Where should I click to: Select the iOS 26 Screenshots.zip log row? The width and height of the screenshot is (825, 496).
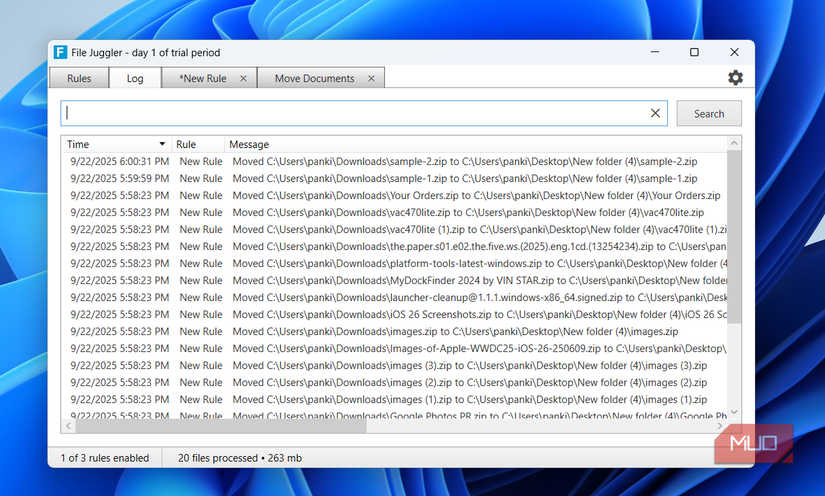[395, 314]
